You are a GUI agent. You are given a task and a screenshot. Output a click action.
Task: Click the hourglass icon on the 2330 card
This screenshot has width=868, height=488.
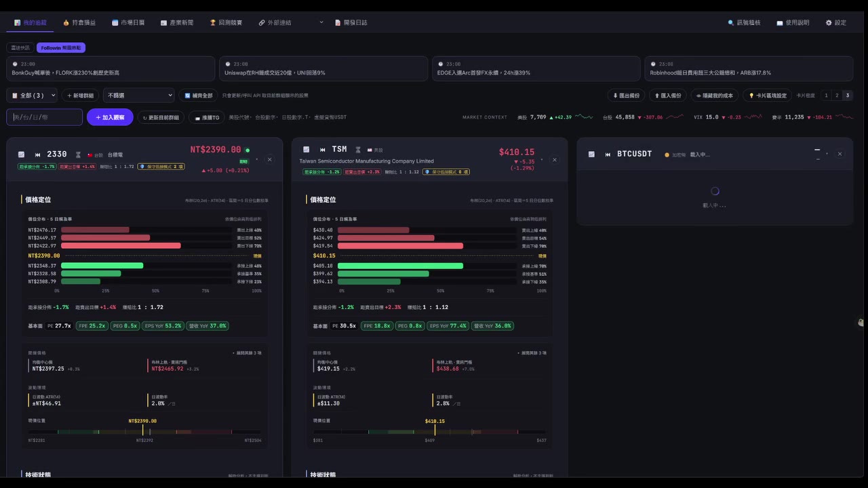point(78,155)
